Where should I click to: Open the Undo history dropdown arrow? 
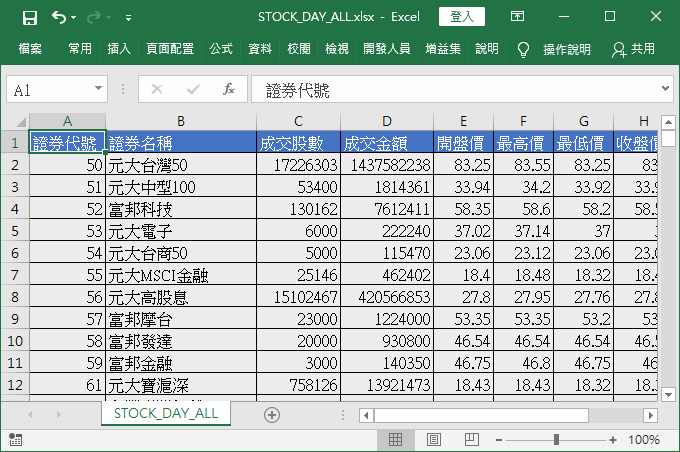click(x=73, y=18)
